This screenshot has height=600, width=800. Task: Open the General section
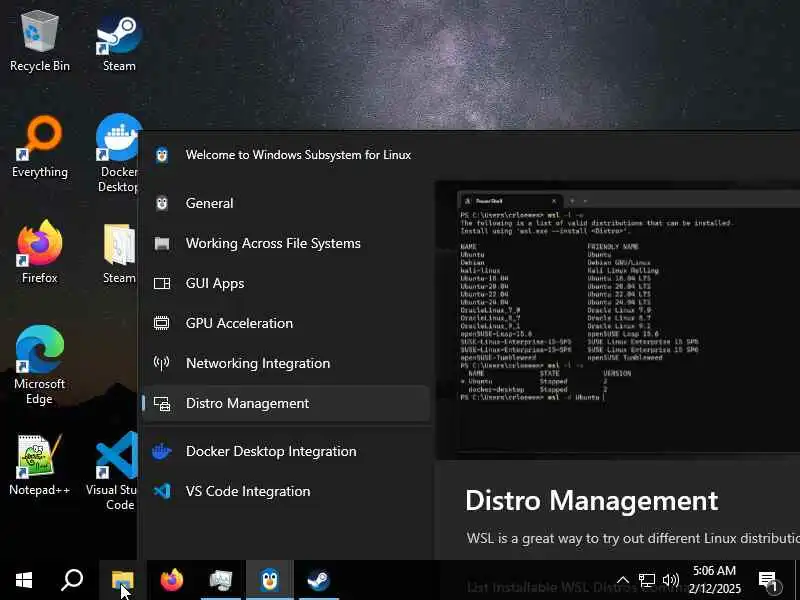click(286, 203)
